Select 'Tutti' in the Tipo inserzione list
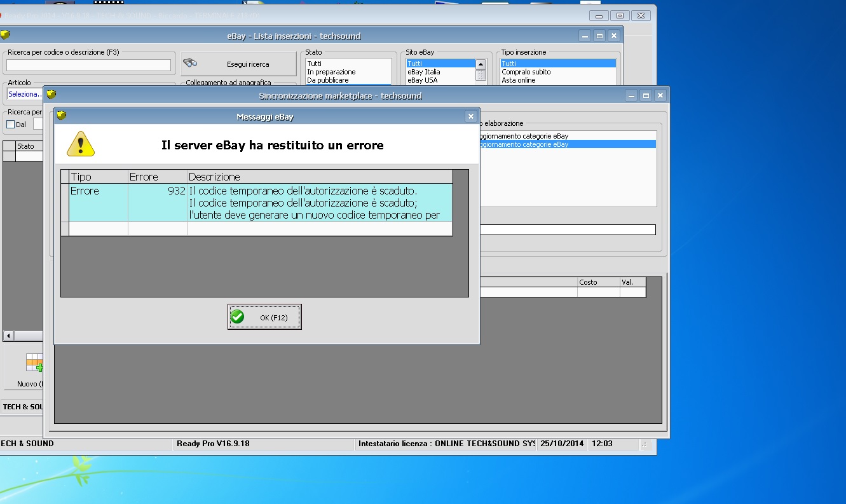The height and width of the screenshot is (504, 846). click(558, 64)
